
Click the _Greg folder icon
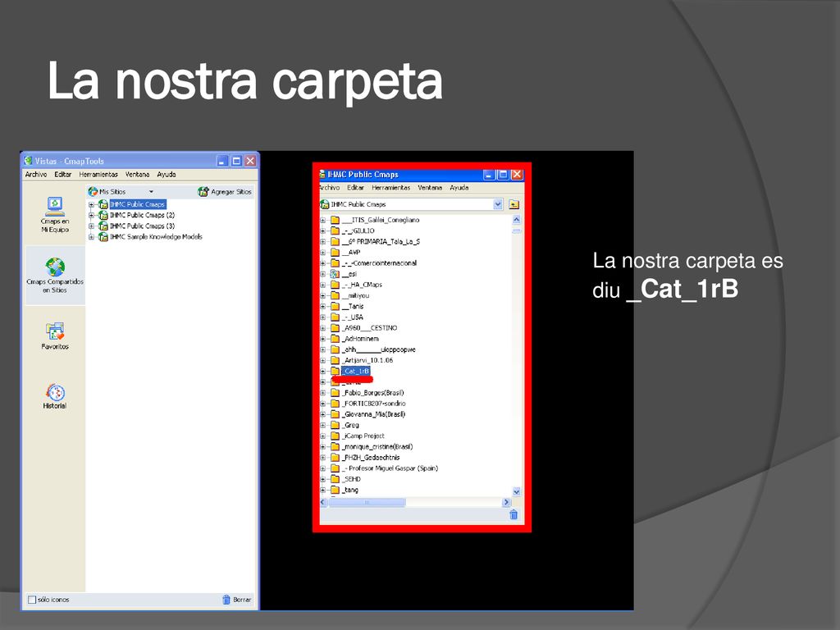pos(335,425)
